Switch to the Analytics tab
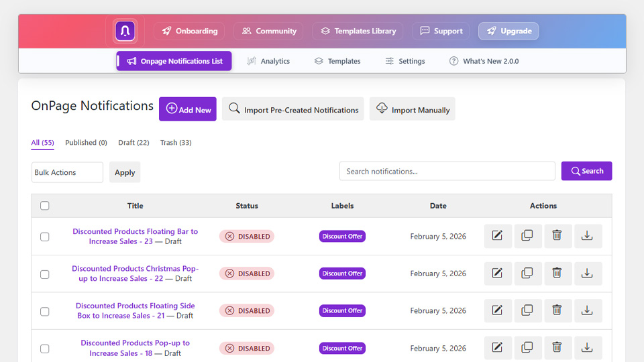The image size is (644, 362). (x=268, y=61)
